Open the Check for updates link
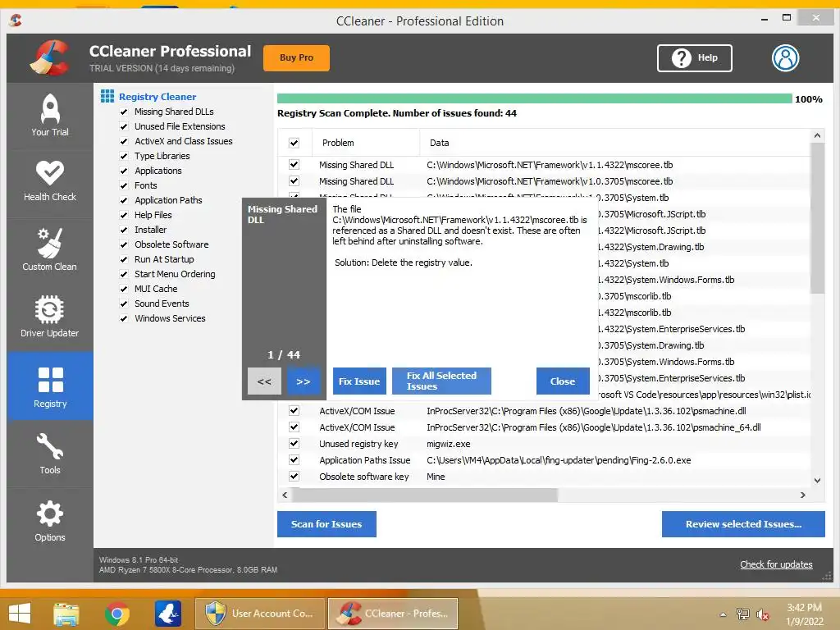 [x=776, y=564]
